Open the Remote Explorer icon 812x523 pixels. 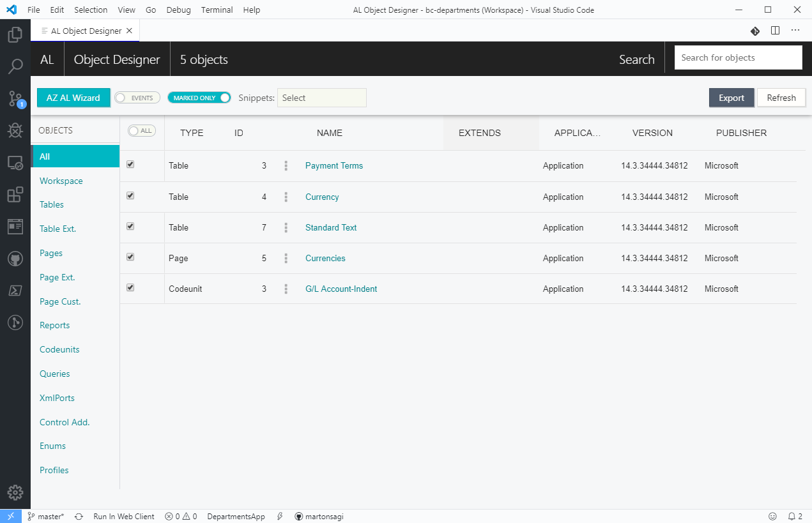pos(15,163)
